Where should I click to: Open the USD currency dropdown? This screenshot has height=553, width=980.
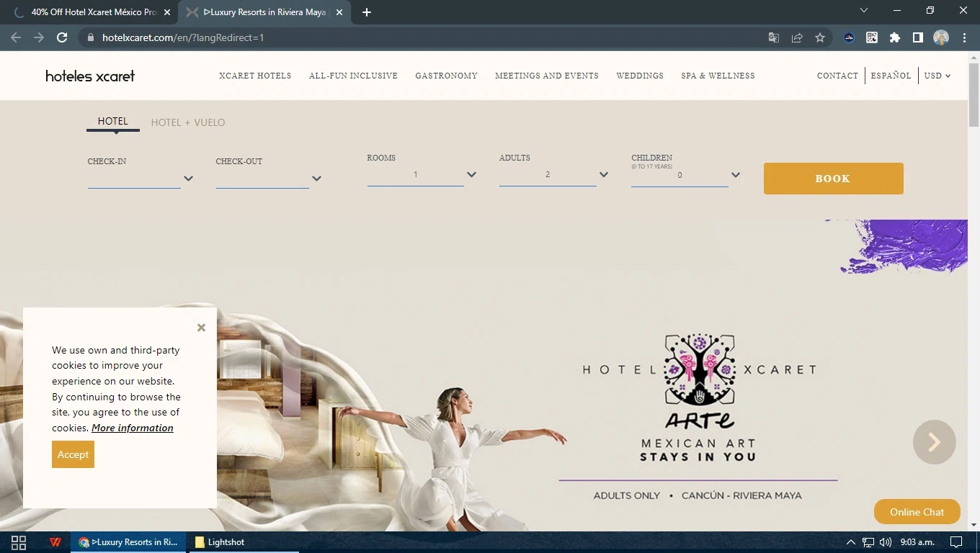(937, 76)
